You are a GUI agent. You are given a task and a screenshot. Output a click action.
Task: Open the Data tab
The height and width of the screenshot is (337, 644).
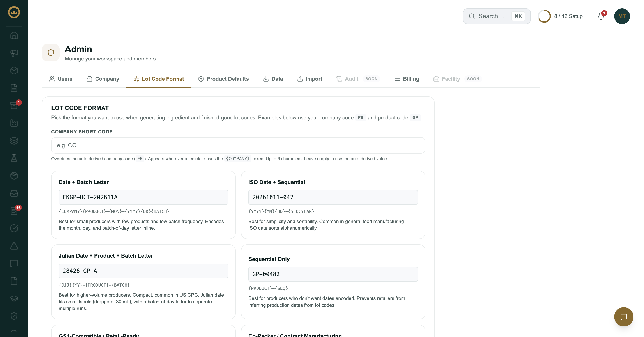(273, 79)
